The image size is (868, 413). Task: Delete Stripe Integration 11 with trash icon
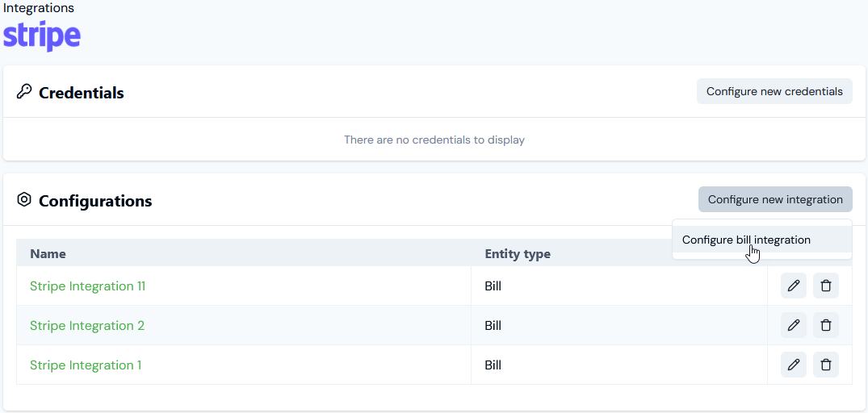(x=825, y=286)
